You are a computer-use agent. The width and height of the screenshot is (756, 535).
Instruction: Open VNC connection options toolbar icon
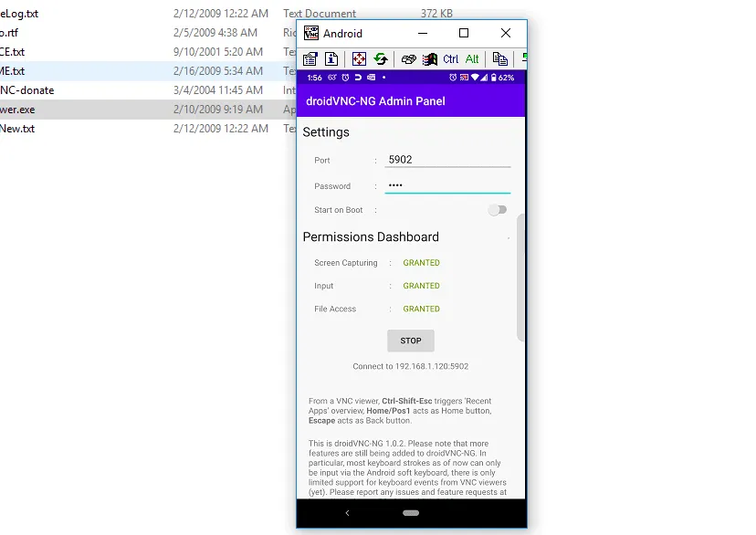click(x=310, y=59)
